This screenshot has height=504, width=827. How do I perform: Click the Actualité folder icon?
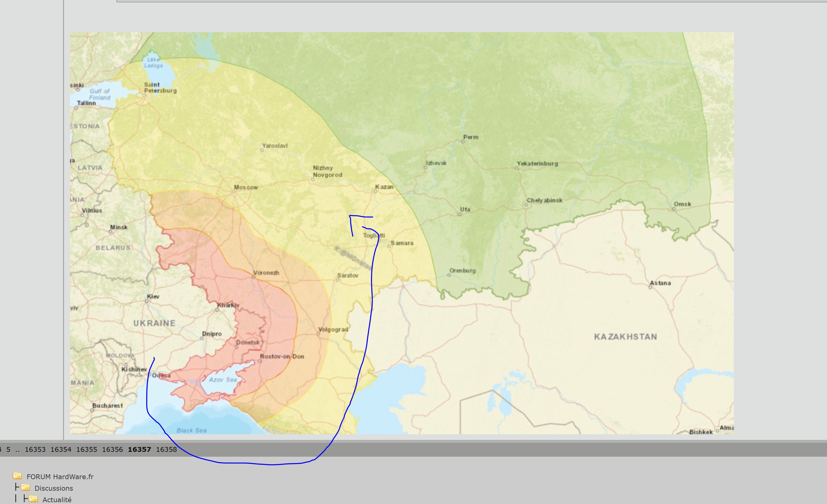coord(33,499)
